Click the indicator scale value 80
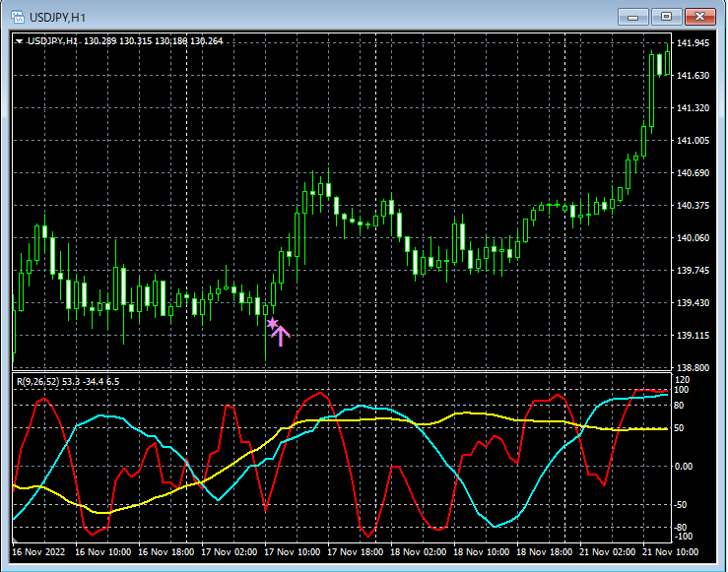The height and width of the screenshot is (572, 728). coord(680,406)
